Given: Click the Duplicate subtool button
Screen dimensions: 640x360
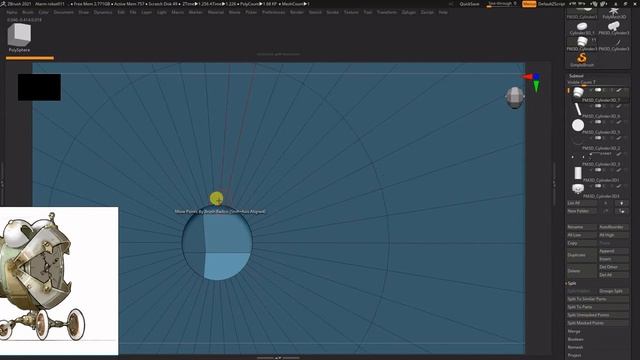Looking at the screenshot, I should pyautogui.click(x=582, y=255).
